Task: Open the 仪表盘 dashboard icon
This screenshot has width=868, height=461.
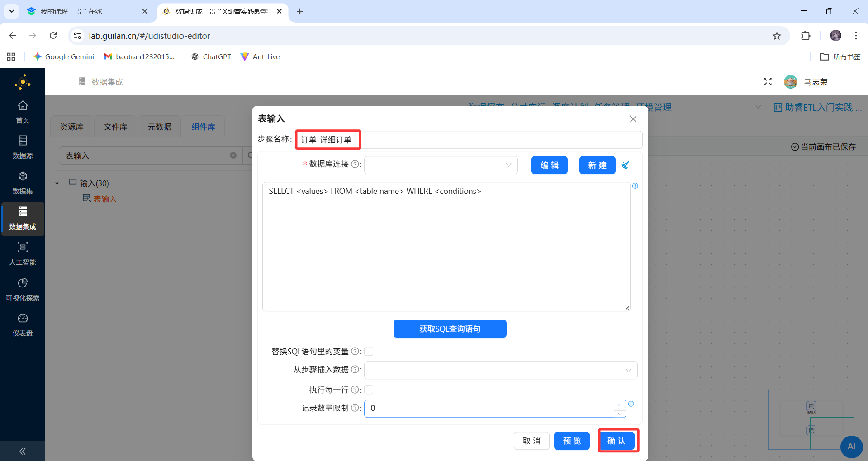Action: (x=23, y=324)
